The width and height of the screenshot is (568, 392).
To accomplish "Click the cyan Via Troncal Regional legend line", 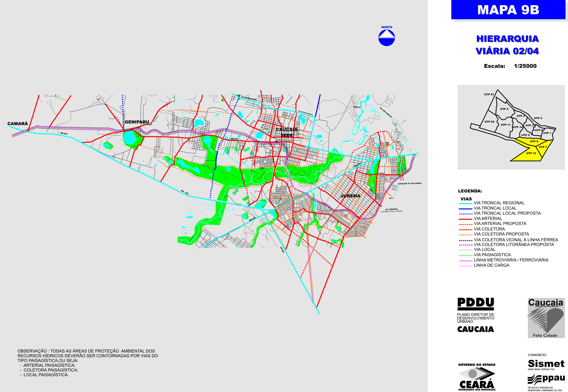I will [x=465, y=204].
